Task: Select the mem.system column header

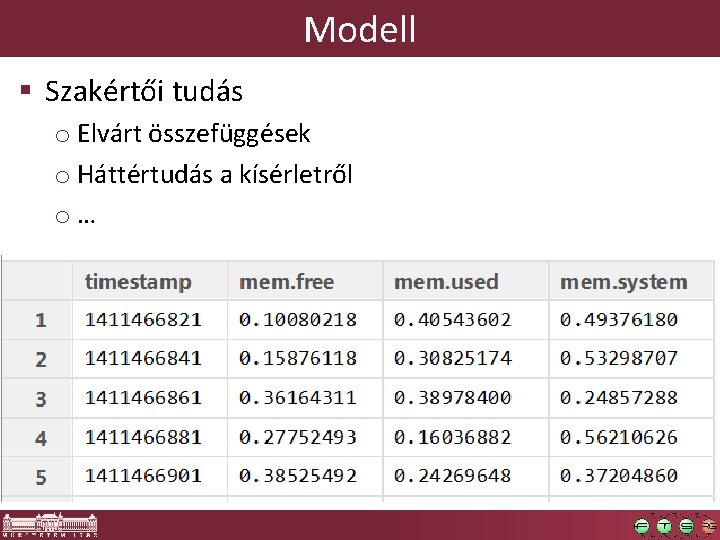Action: click(x=631, y=281)
